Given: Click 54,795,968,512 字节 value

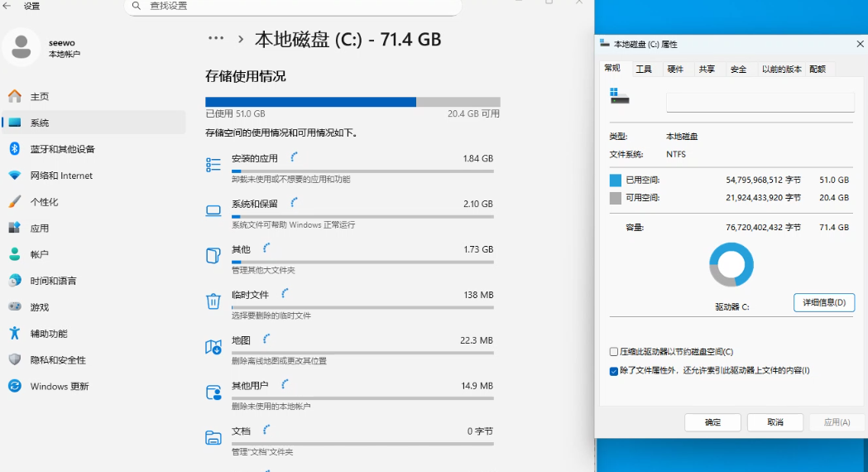Looking at the screenshot, I should click(x=764, y=180).
